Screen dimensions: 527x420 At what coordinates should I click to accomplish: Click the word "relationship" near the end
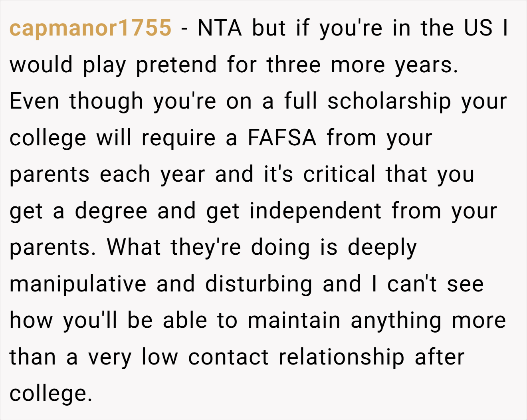tap(341, 357)
